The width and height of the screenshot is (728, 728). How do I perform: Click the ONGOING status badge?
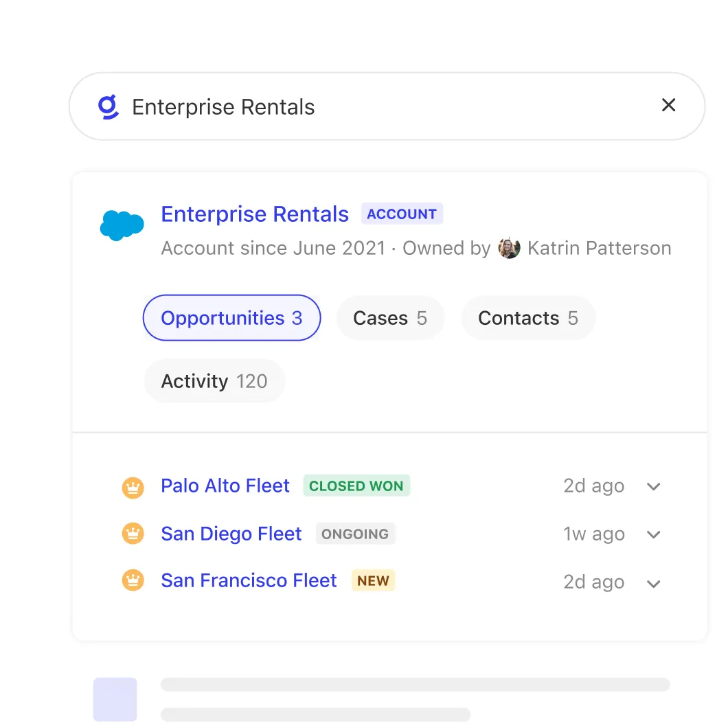coord(355,534)
